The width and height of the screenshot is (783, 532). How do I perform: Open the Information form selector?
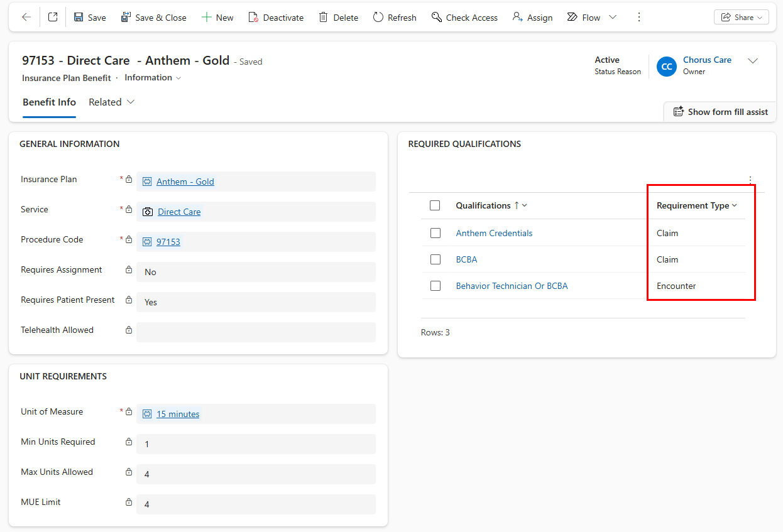point(153,78)
